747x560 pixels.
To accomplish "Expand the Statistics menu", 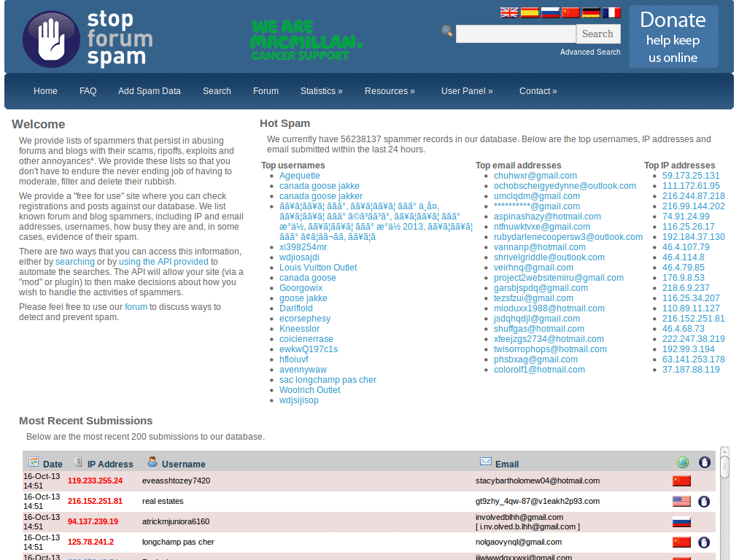I will [321, 91].
